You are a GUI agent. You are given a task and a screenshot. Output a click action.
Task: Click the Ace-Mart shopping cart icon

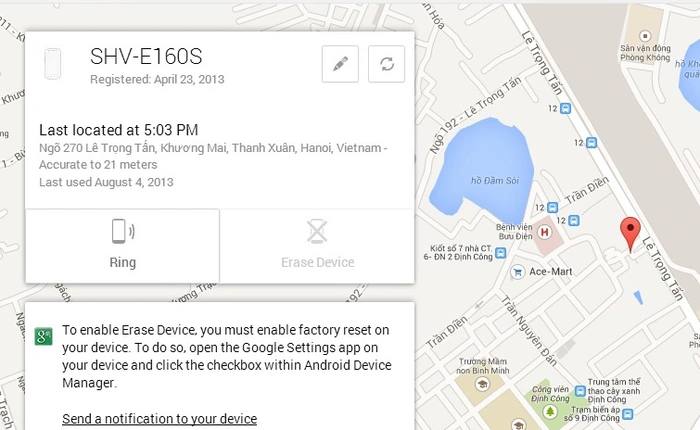(x=517, y=271)
